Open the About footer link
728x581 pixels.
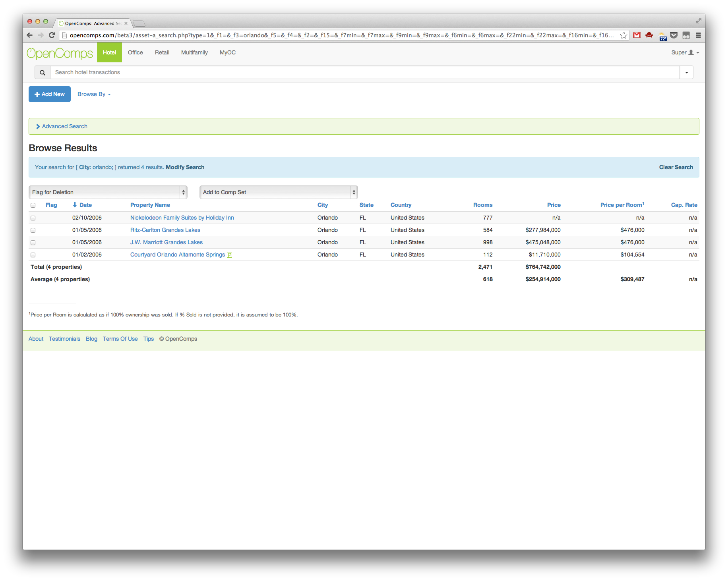pos(36,339)
